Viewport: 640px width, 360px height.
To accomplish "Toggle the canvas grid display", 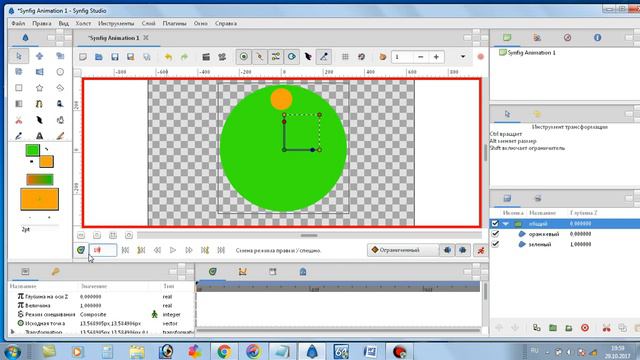I will click(345, 57).
